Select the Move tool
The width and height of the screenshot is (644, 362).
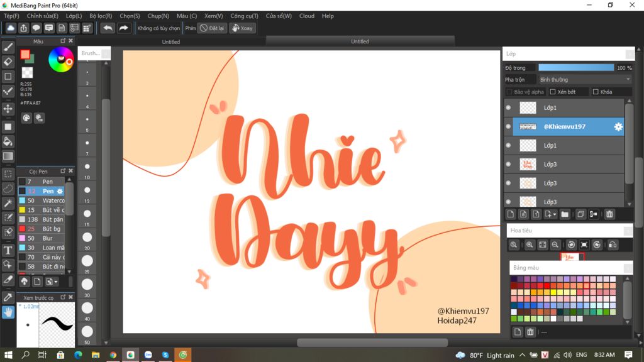point(8,109)
